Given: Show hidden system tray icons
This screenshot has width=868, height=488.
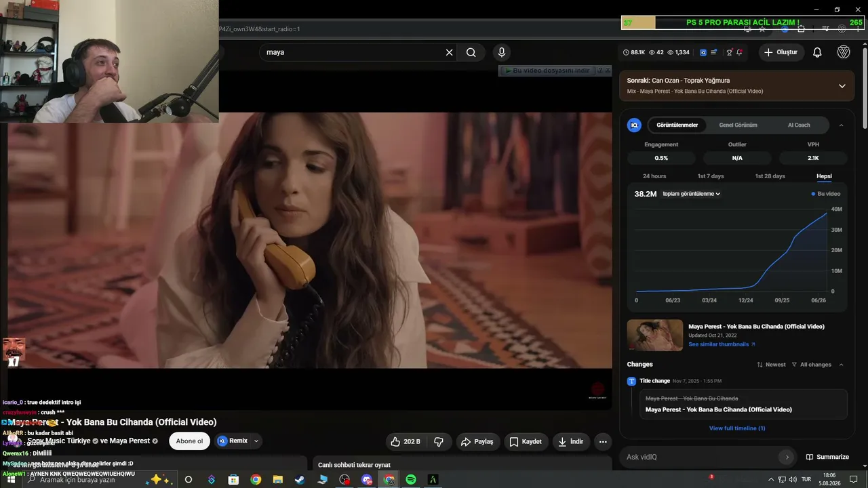Looking at the screenshot, I should click(x=771, y=480).
